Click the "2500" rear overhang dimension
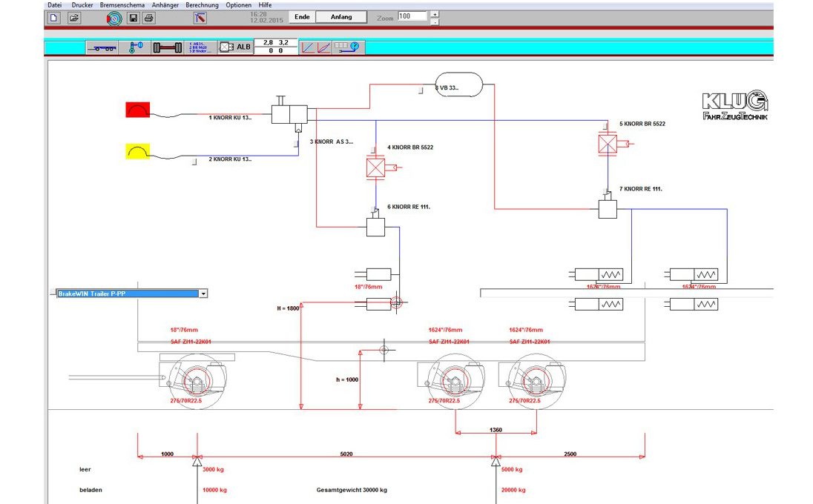Screen dimensions: 813x504 pos(570,454)
